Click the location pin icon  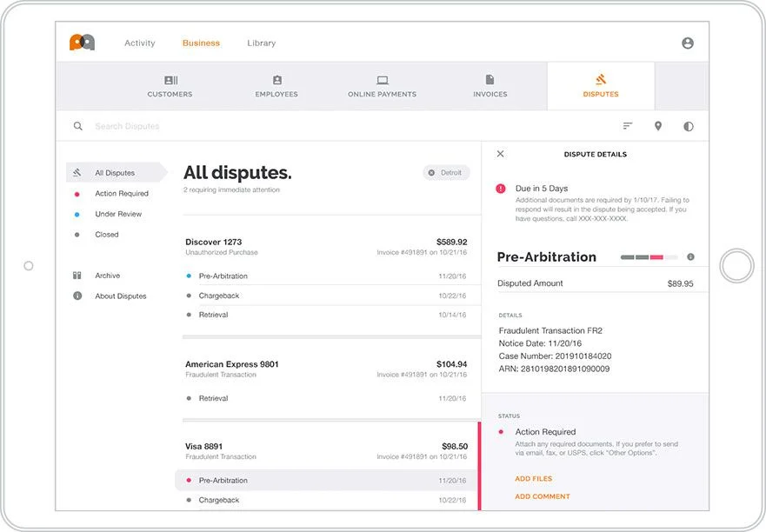tap(657, 126)
